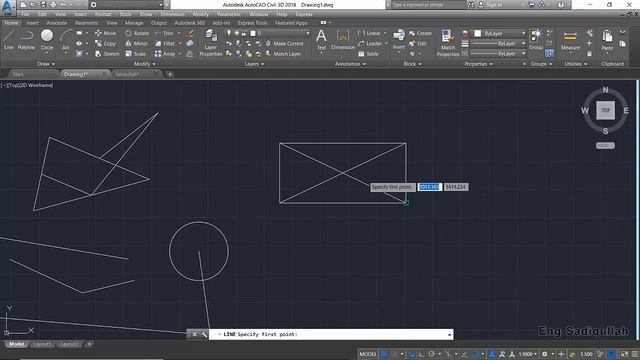Toggle polar tracking in status bar
Image resolution: width=640 pixels, height=360 pixels.
click(x=431, y=354)
